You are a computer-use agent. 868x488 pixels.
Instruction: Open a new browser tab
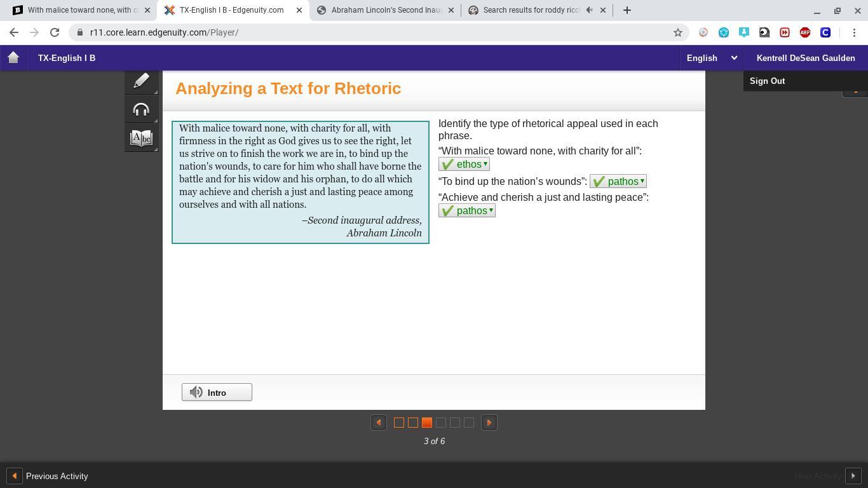(627, 10)
